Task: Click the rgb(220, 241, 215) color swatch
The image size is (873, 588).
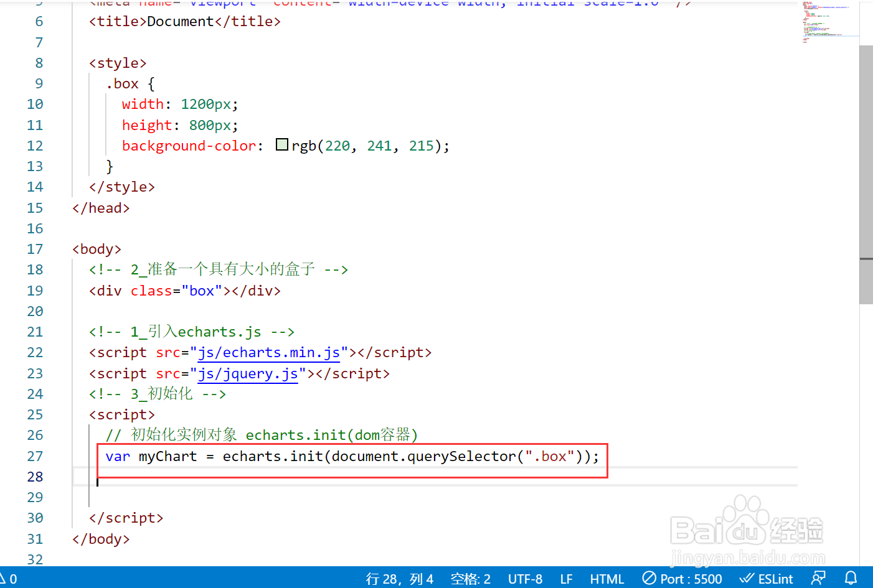Action: click(282, 145)
